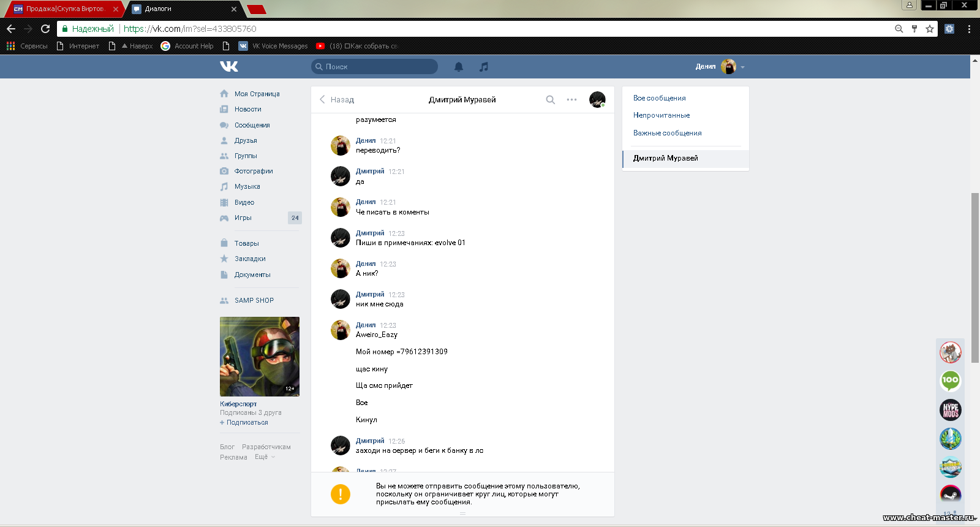
Task: Search within the Дмитрий Муравей conversation
Action: [551, 99]
